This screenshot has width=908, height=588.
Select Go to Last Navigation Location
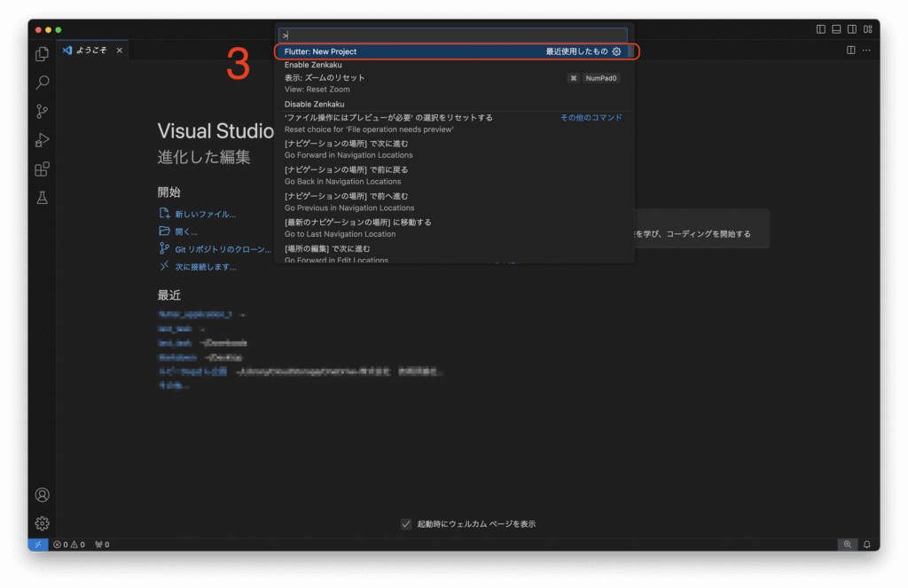tap(453, 228)
